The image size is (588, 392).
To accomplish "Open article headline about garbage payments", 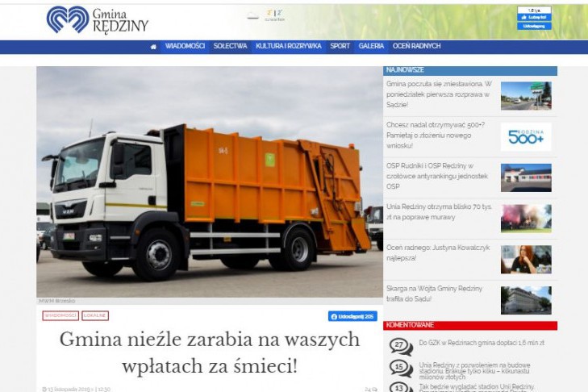I will [x=209, y=352].
